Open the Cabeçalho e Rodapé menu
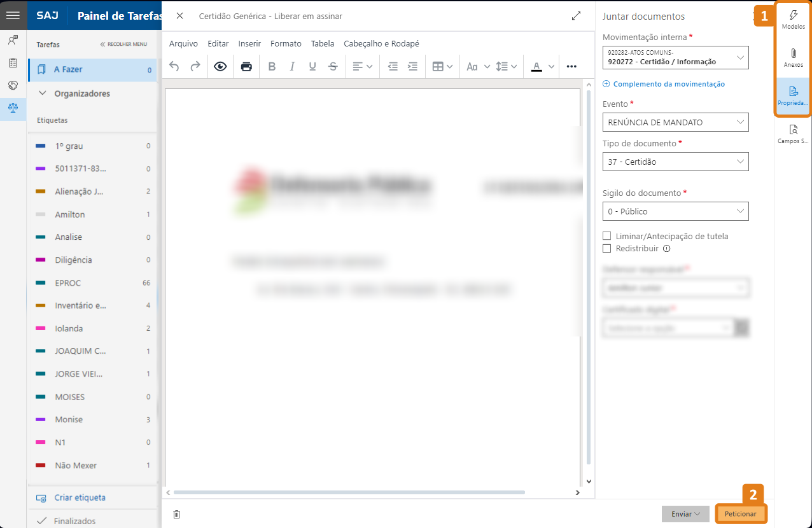812x528 pixels. pos(381,44)
